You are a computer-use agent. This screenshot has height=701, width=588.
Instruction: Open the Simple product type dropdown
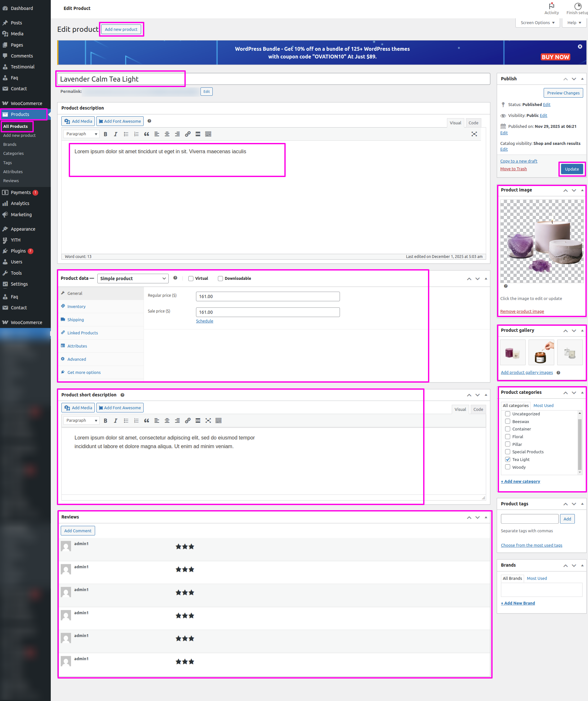click(x=133, y=279)
